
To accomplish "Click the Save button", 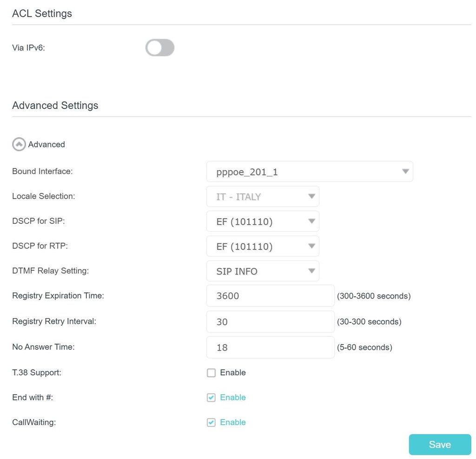I will (x=440, y=445).
